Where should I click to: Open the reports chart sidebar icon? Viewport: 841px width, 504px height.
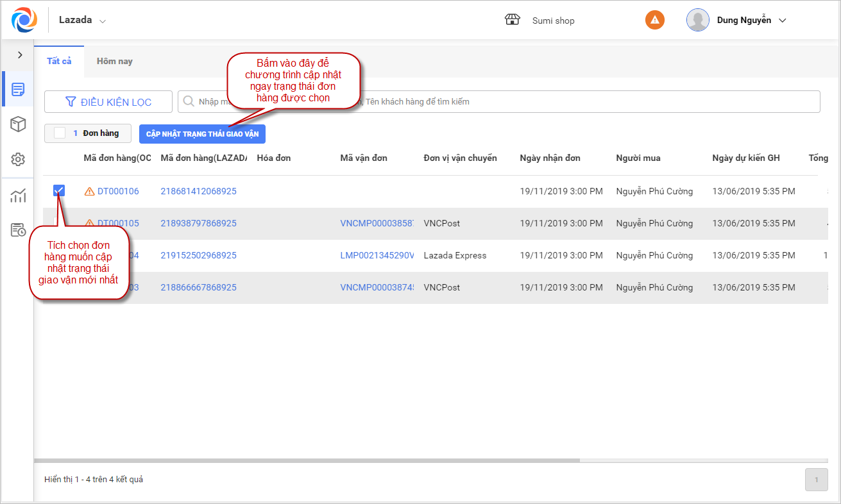18,196
